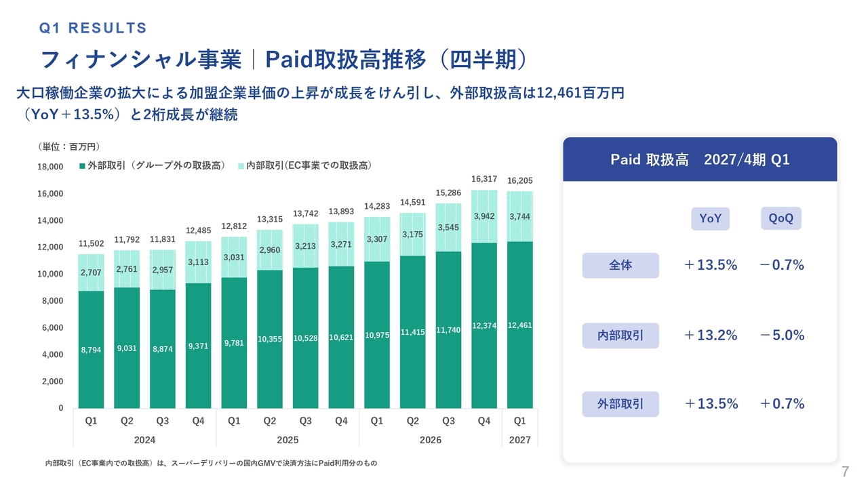This screenshot has width=868, height=488.
Task: Click the 内部取引 row label in panel
Action: (620, 335)
